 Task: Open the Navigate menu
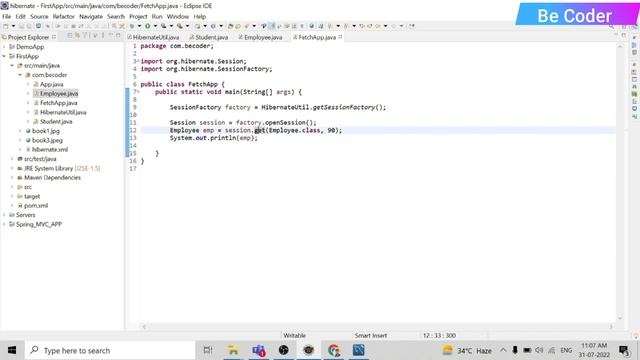coord(91,16)
